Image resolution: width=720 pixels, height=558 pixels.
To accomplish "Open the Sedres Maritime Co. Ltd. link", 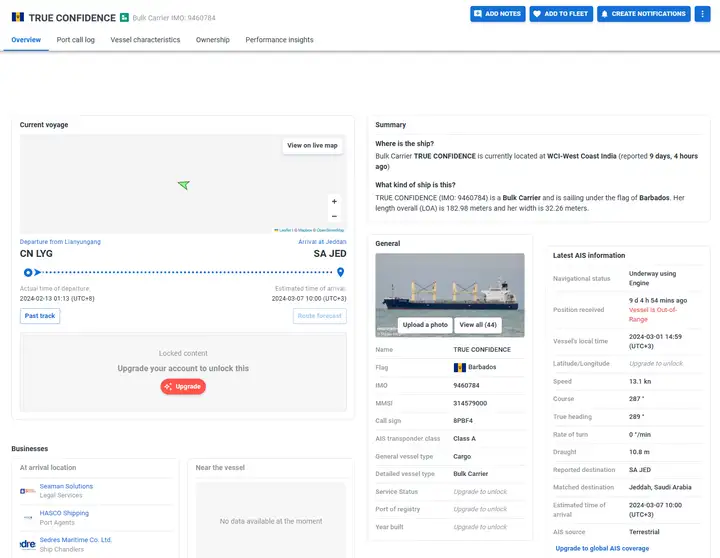I will point(76,540).
